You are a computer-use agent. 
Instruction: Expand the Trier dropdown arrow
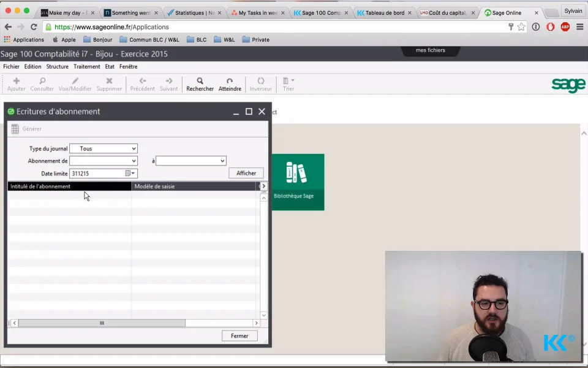pos(293,80)
